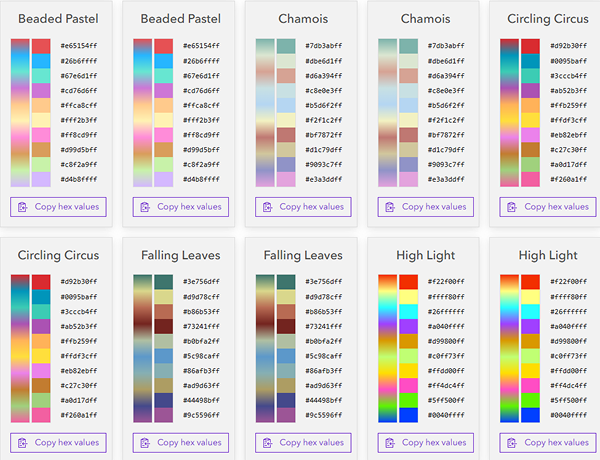
Task: Click hex text #ffca8cff in first Beaded Pastel
Action: [x=79, y=105]
